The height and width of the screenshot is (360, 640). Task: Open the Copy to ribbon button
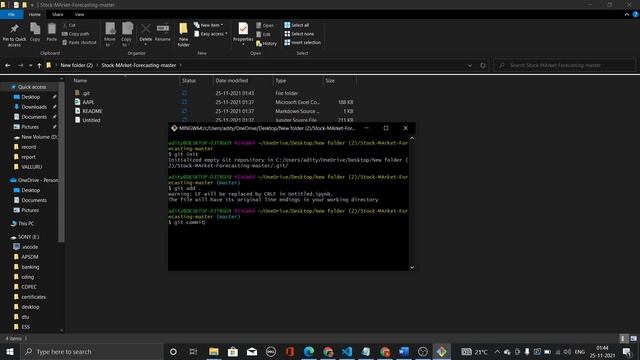pyautogui.click(x=127, y=34)
